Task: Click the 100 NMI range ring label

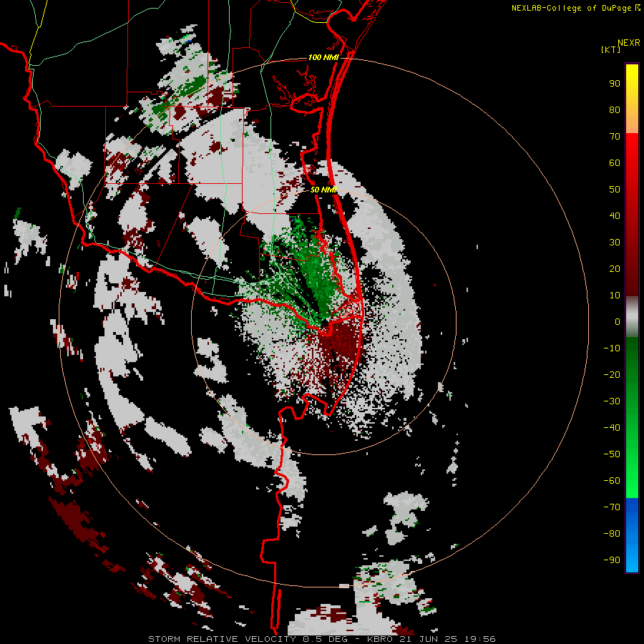Action: pyautogui.click(x=323, y=57)
